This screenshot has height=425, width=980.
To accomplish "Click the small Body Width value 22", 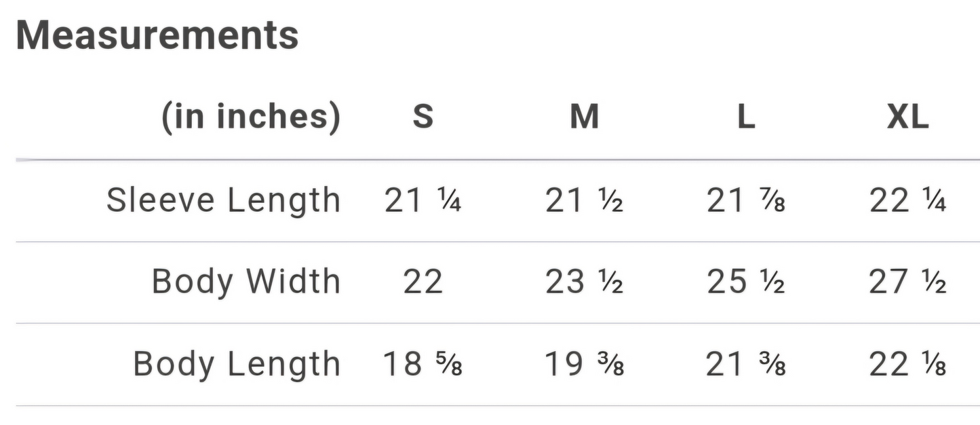I will click(423, 282).
